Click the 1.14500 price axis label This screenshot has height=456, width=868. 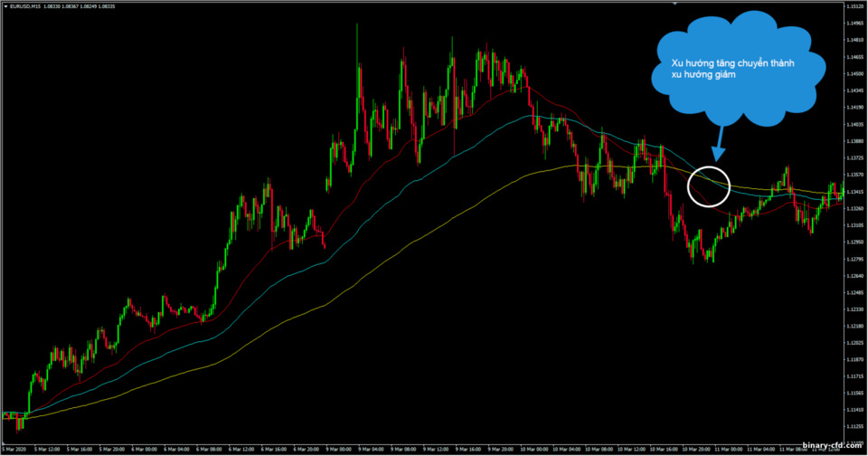pyautogui.click(x=855, y=73)
